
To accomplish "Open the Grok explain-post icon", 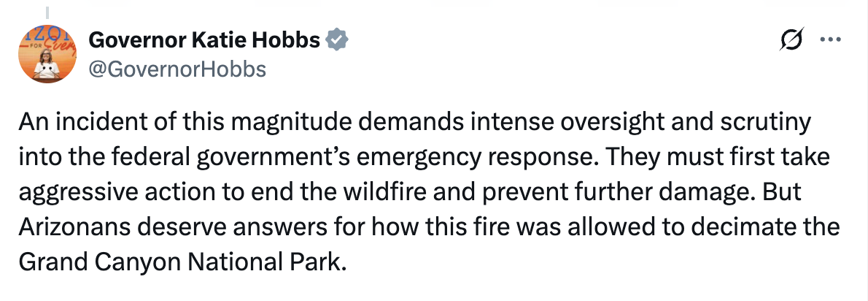I will click(791, 40).
